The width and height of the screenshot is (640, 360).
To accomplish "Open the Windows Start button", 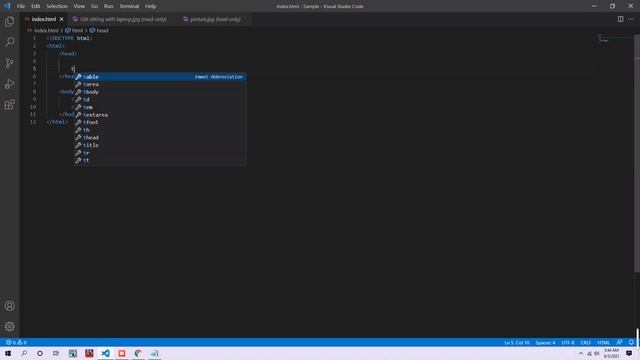I will pos(8,353).
